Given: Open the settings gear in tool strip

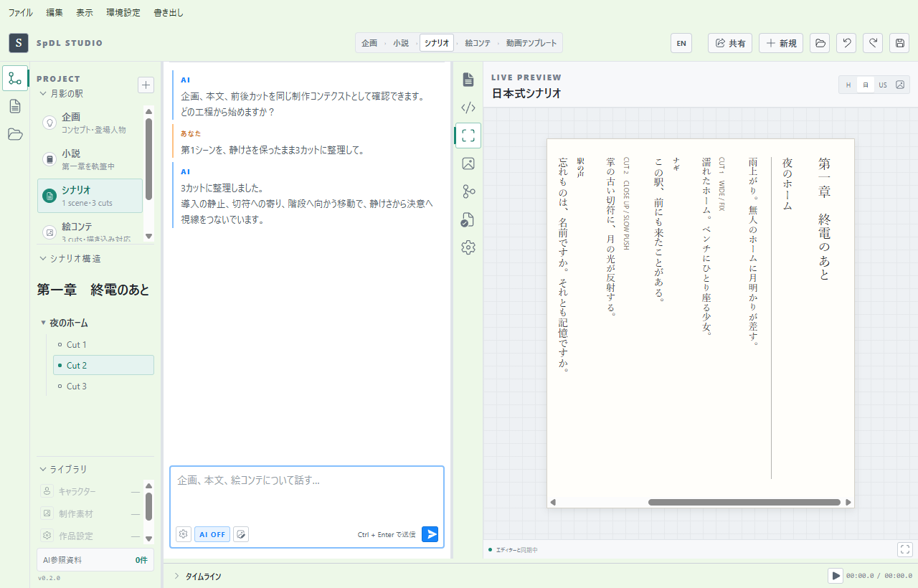Looking at the screenshot, I should (468, 247).
